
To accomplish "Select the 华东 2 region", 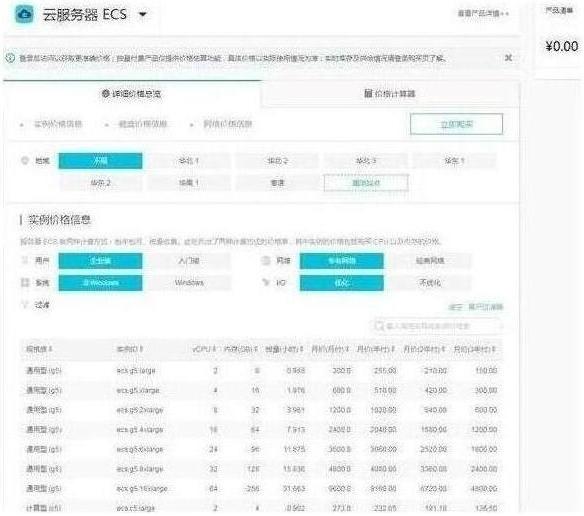I will pyautogui.click(x=100, y=183).
